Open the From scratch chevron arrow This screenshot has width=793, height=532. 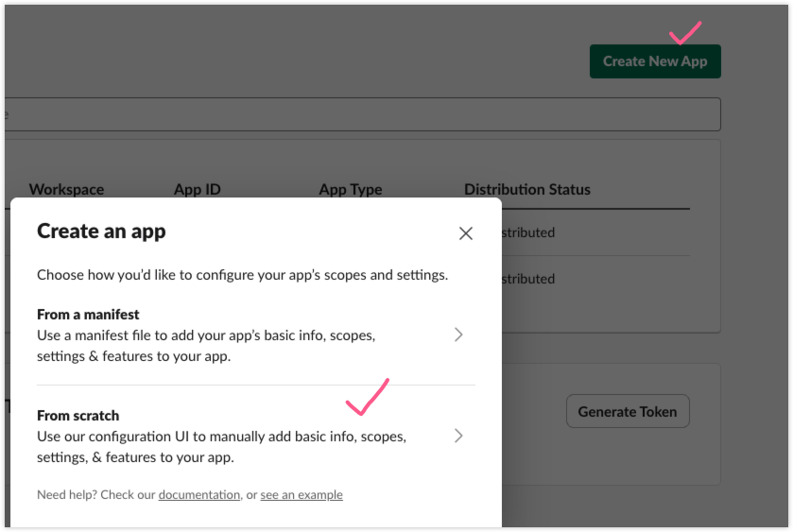pos(458,436)
